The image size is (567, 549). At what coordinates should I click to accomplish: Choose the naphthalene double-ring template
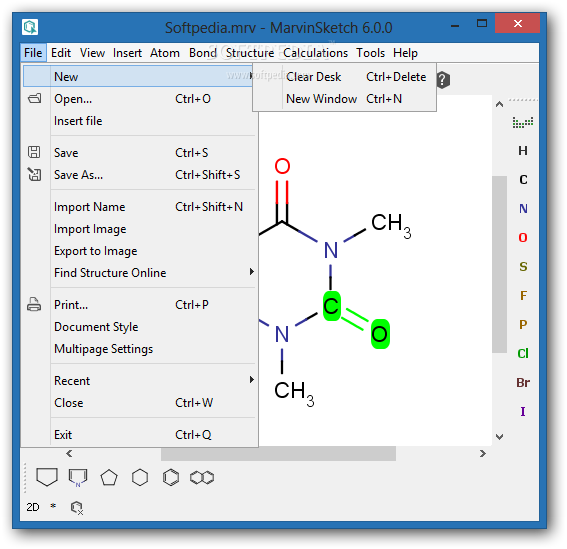tap(202, 477)
